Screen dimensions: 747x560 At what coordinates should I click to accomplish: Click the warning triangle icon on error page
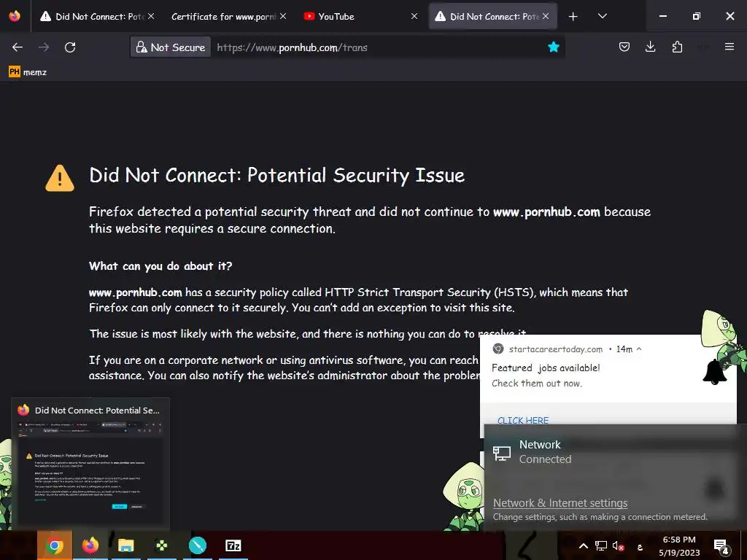coord(60,178)
